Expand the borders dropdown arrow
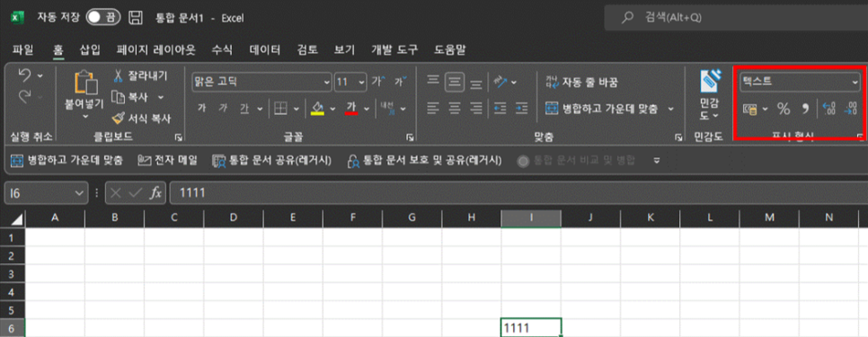Viewport: 868px width, 337px height. point(297,109)
